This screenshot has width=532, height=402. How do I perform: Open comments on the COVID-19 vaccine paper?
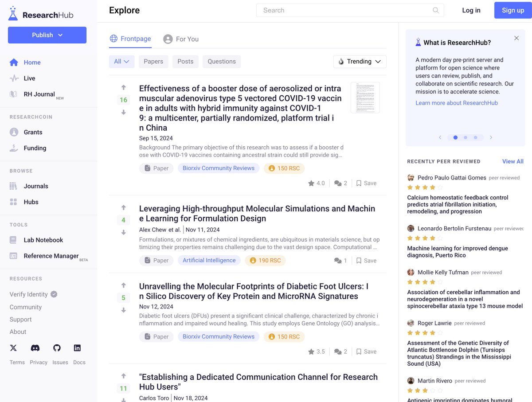click(340, 183)
